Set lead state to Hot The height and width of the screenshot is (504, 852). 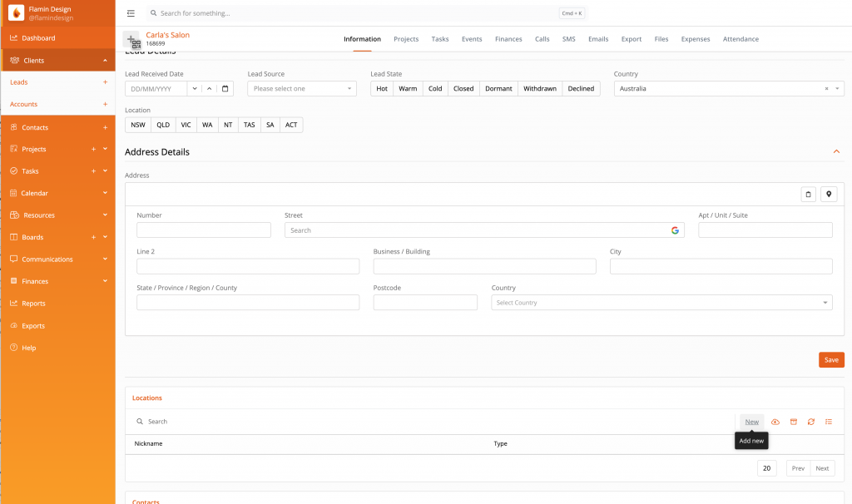(x=382, y=89)
